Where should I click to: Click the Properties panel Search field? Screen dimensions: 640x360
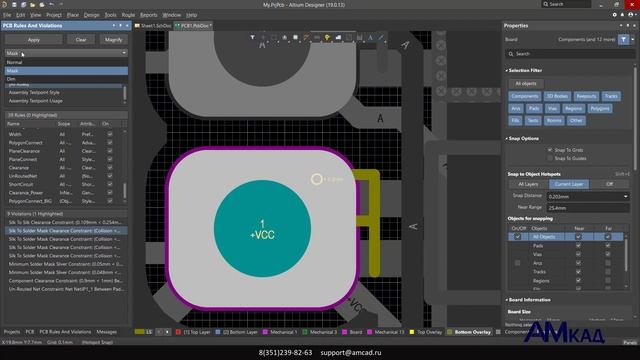pyautogui.click(x=570, y=54)
